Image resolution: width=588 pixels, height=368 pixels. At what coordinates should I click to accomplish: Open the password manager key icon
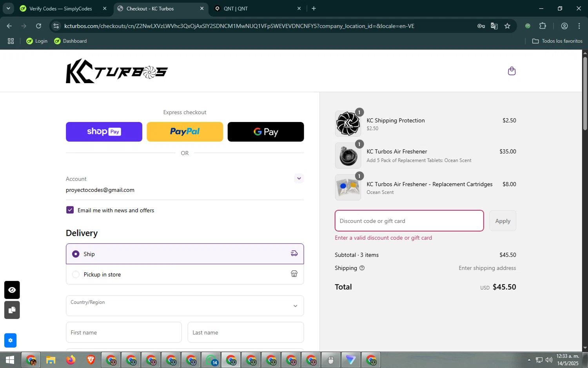pyautogui.click(x=481, y=26)
